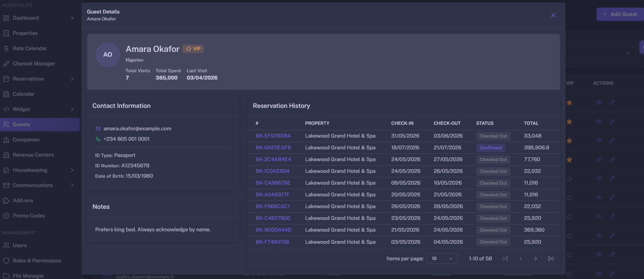Click edit pencil icon in fourth guest row
Image resolution: width=644 pixels, height=279 pixels.
point(612,159)
